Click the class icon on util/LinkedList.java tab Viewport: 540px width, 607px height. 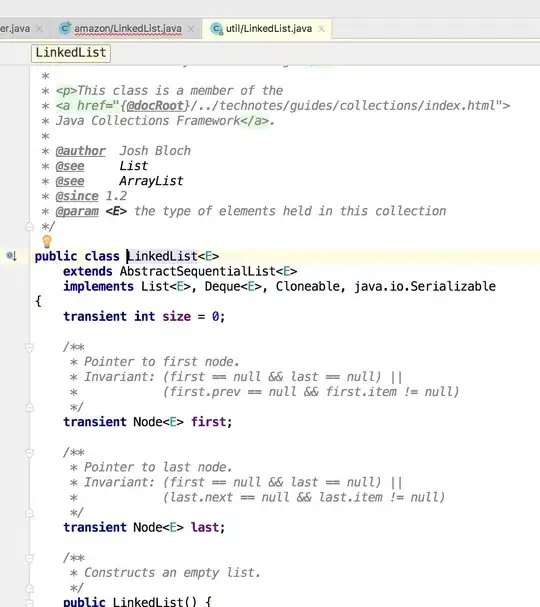point(216,28)
